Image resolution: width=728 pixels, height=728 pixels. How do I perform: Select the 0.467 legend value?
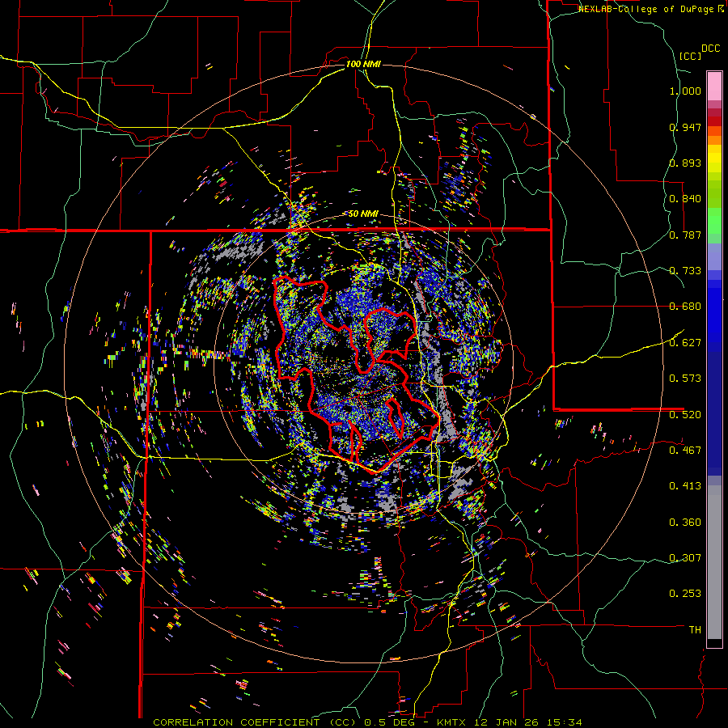[x=685, y=450]
